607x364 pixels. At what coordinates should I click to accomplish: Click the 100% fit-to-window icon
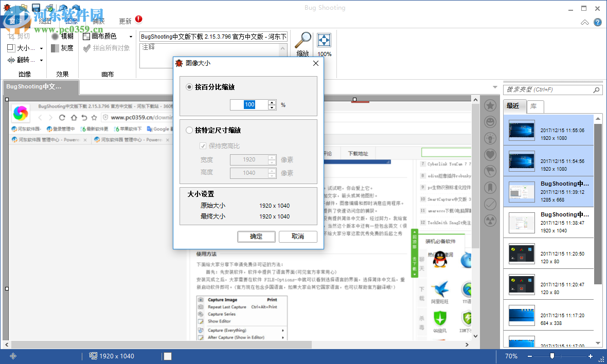324,39
